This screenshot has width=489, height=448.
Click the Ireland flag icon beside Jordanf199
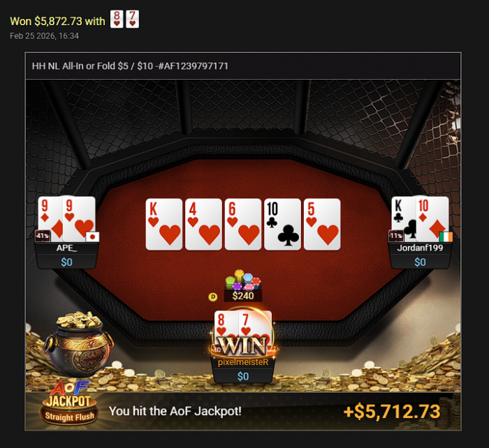click(446, 237)
